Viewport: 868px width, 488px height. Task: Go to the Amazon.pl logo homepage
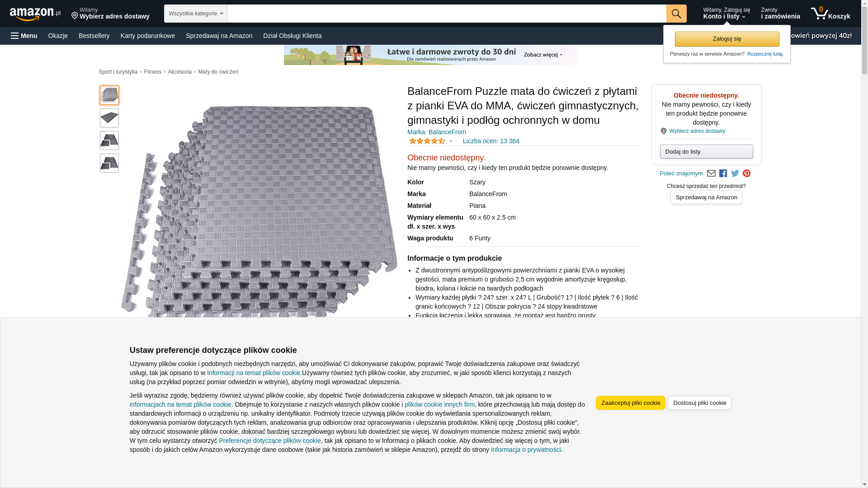[35, 14]
